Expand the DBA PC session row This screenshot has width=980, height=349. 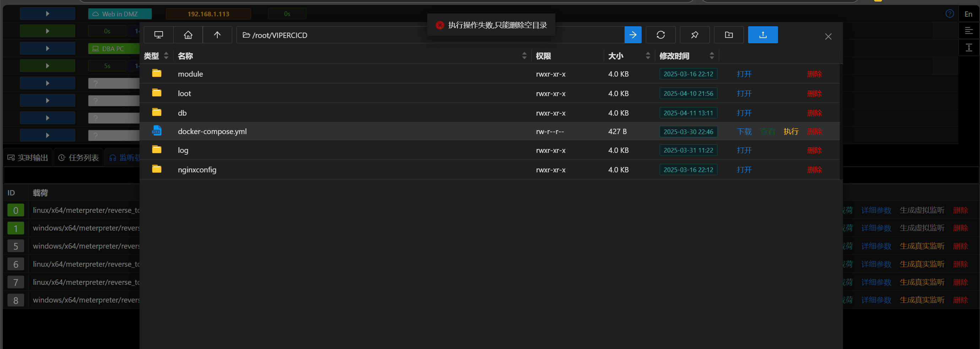(x=48, y=49)
